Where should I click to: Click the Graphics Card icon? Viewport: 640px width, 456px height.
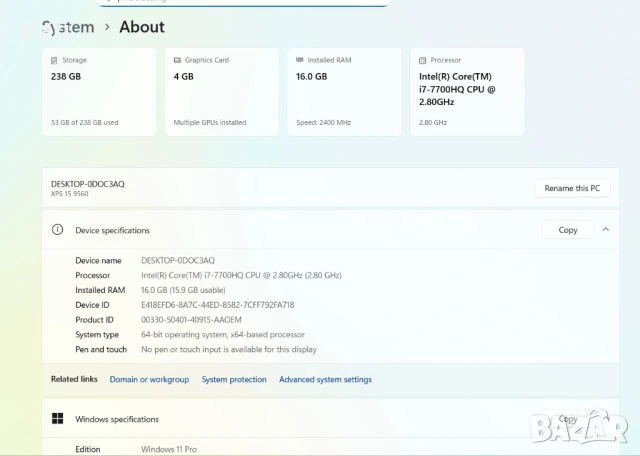176,60
